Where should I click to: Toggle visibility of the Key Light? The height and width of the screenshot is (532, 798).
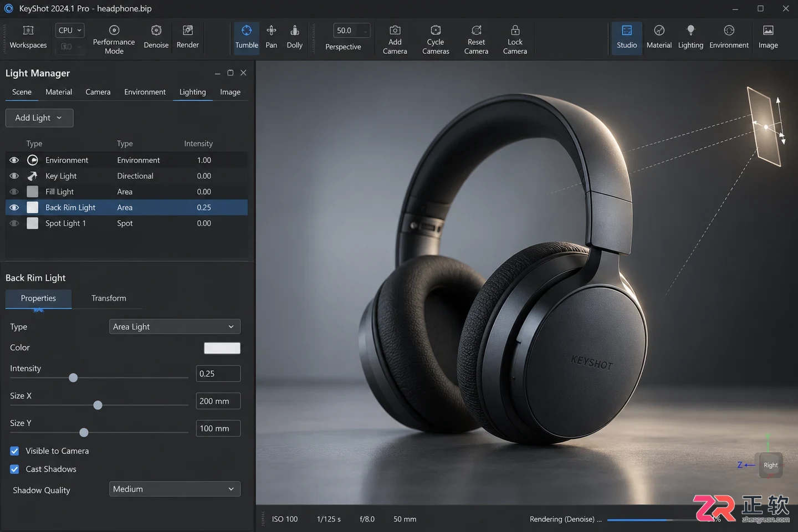(x=14, y=176)
